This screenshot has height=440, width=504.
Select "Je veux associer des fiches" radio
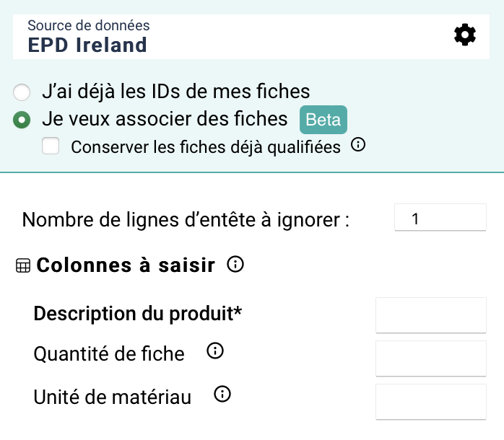click(22, 120)
